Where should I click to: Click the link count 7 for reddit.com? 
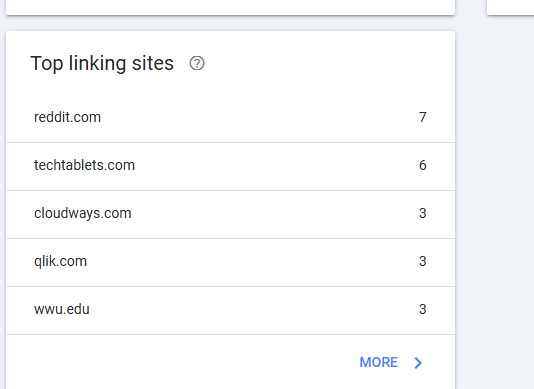423,118
